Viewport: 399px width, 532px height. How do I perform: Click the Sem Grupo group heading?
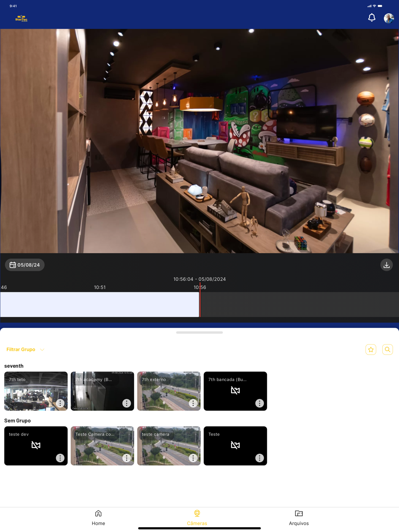tap(18, 420)
